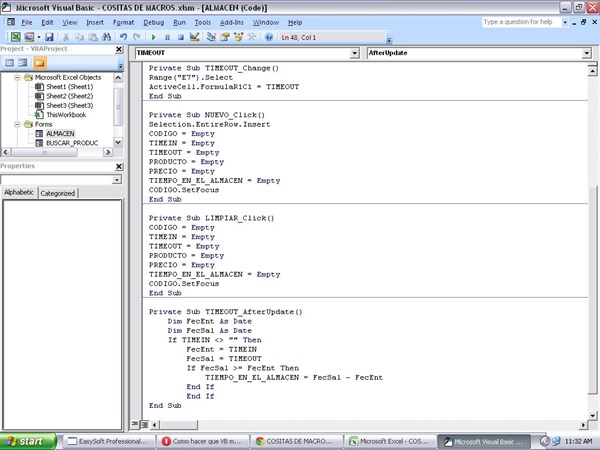
Task: Open Help with the question mark icon
Action: coord(269,37)
